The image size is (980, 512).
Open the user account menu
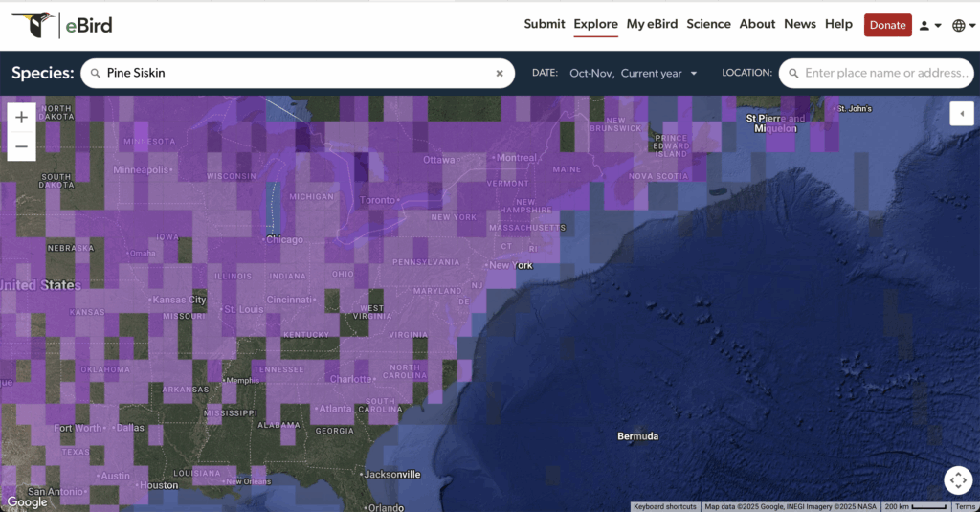(x=930, y=26)
